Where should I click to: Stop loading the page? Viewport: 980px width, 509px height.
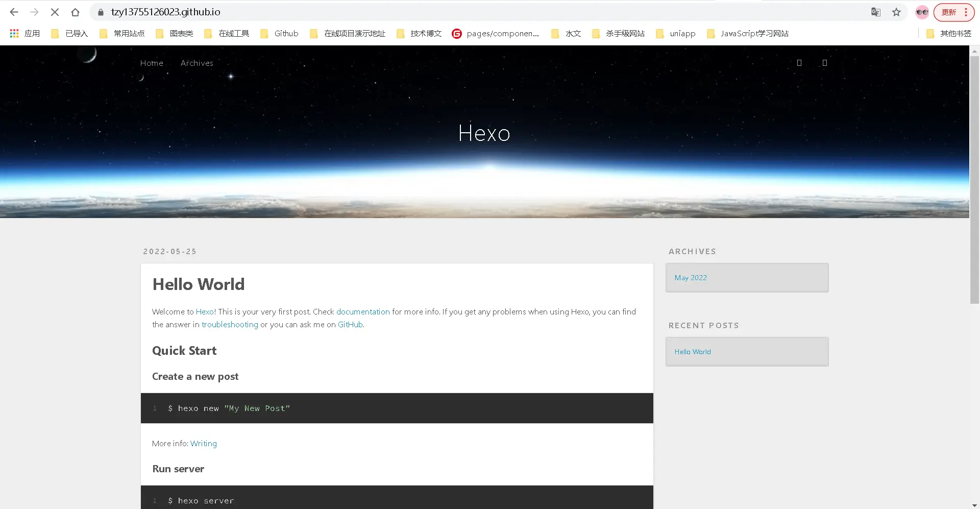pos(55,12)
